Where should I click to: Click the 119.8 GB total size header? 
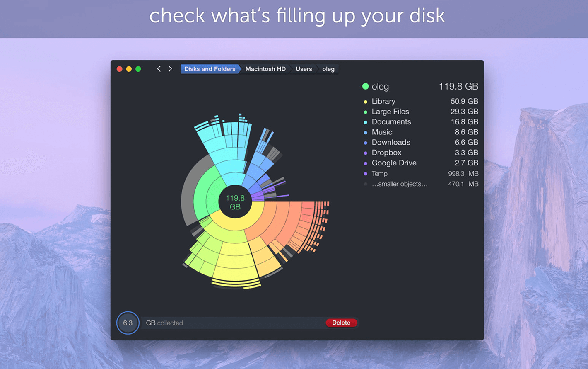[458, 86]
